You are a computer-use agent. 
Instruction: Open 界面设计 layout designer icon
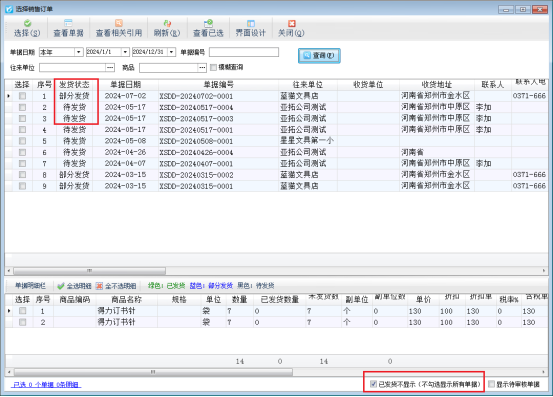(x=251, y=24)
